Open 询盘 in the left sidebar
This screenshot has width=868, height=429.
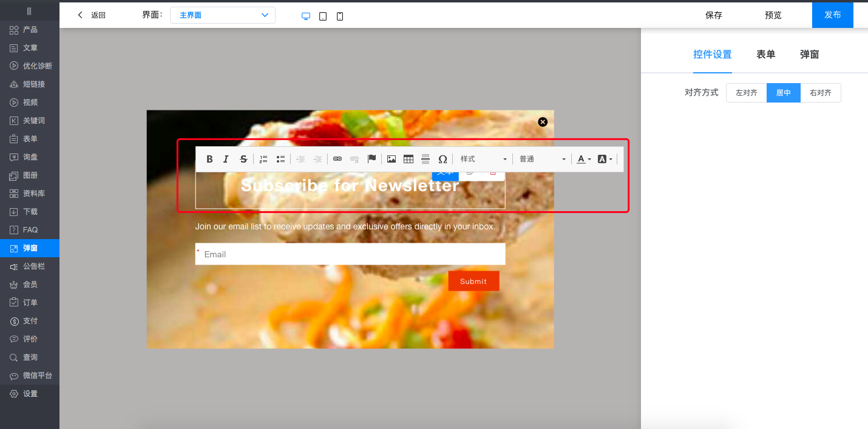30,157
